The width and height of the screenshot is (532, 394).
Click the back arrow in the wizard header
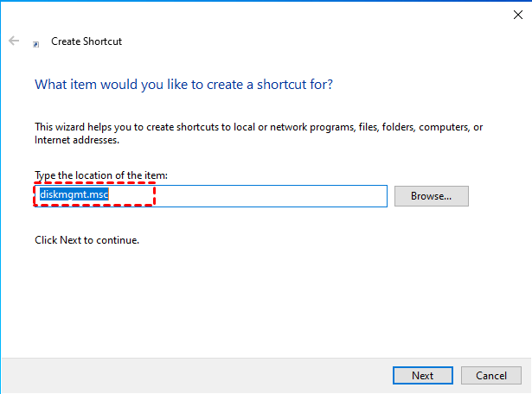point(14,41)
